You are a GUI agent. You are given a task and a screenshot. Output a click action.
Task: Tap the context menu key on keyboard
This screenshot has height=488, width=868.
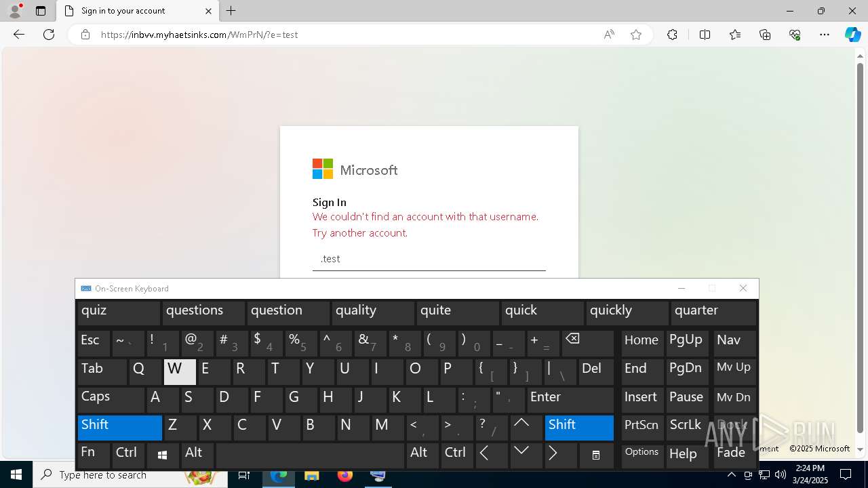tap(596, 455)
